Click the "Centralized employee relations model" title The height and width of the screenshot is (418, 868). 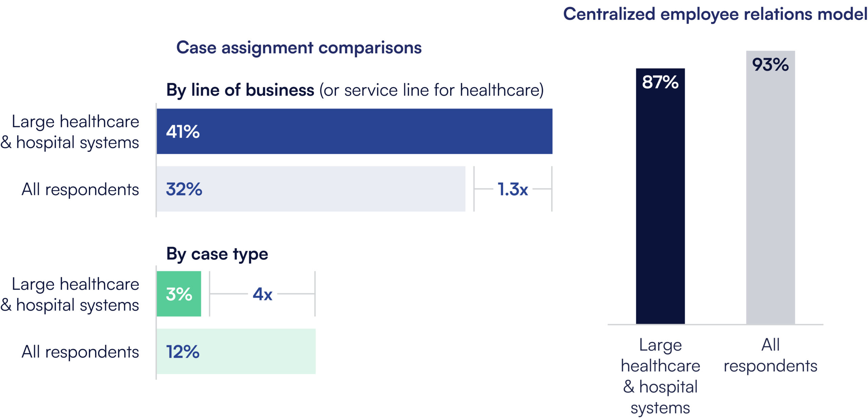(x=715, y=14)
